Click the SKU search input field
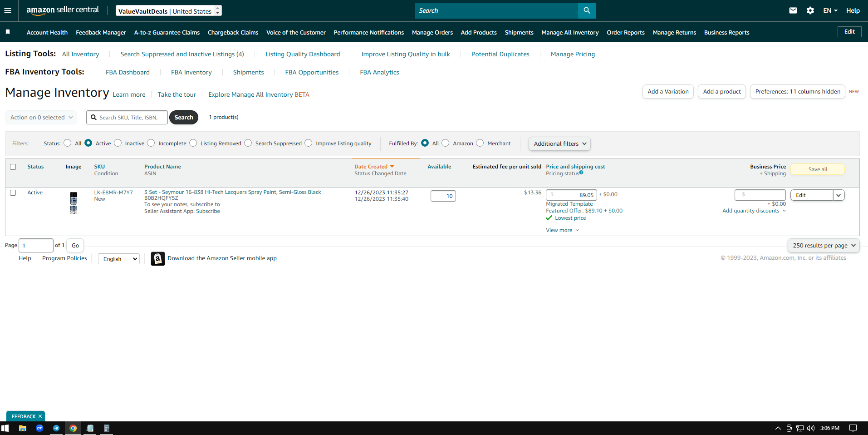 pyautogui.click(x=127, y=117)
